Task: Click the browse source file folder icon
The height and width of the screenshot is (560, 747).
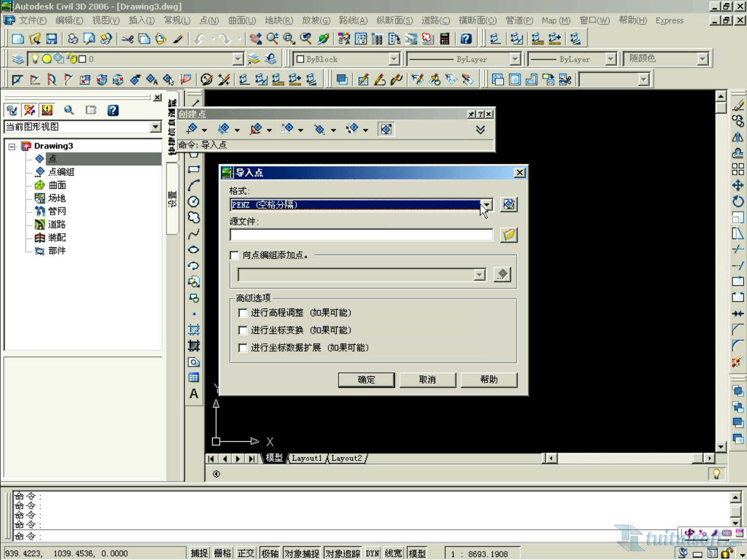Action: point(509,235)
